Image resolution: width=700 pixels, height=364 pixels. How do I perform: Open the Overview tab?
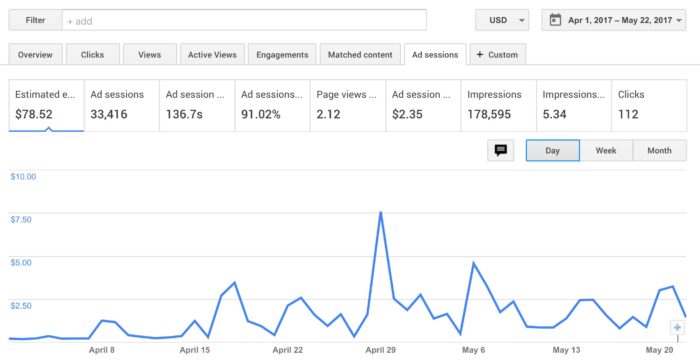coord(35,54)
